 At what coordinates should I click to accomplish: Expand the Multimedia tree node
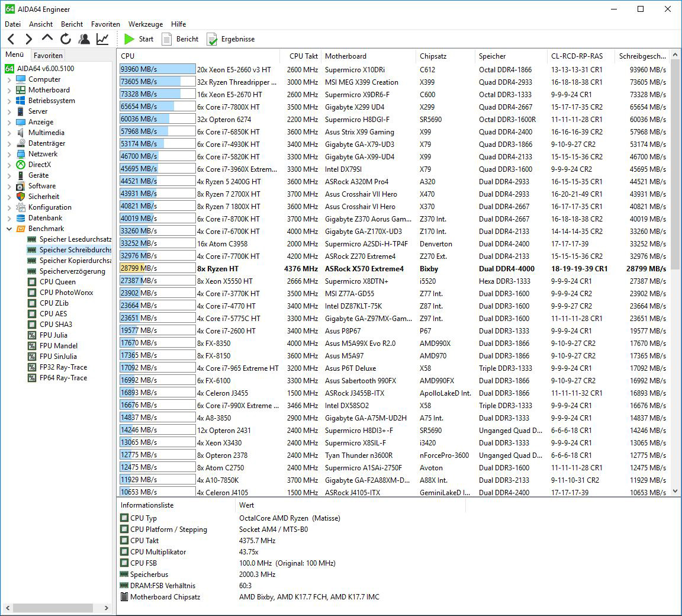pyautogui.click(x=9, y=133)
